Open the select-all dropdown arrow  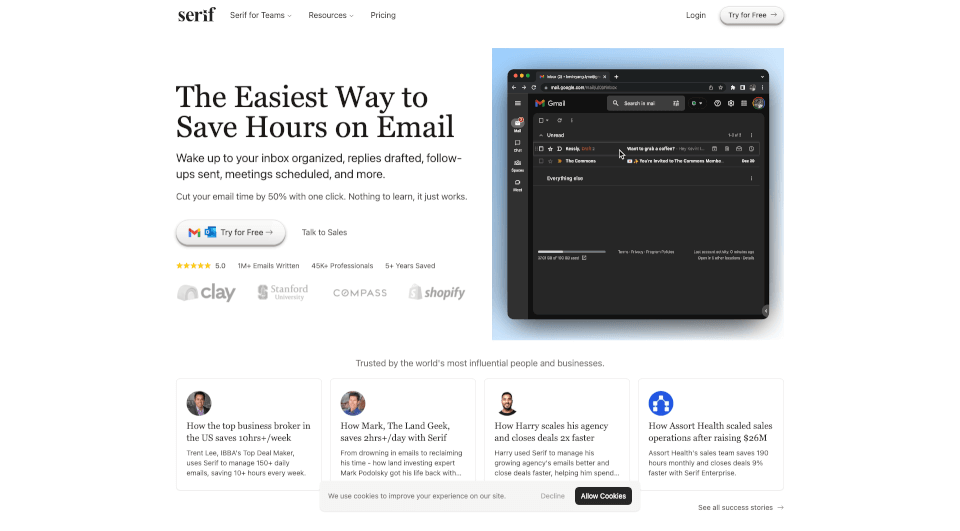(x=547, y=121)
